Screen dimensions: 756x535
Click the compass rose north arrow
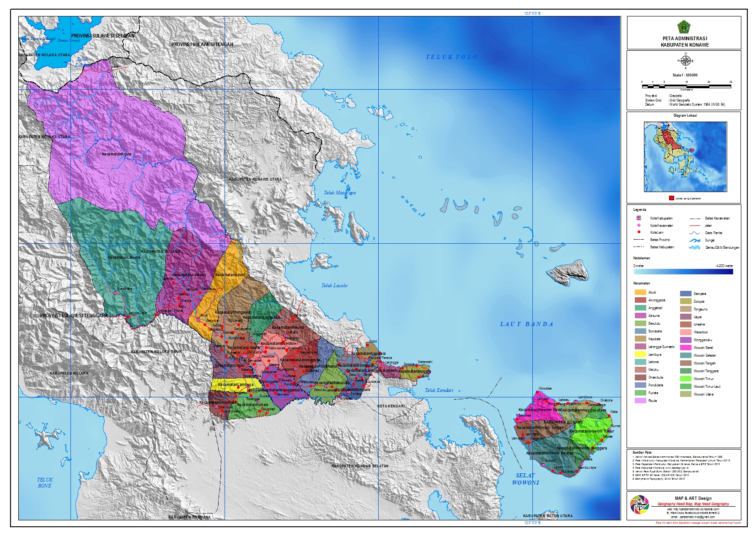point(685,61)
